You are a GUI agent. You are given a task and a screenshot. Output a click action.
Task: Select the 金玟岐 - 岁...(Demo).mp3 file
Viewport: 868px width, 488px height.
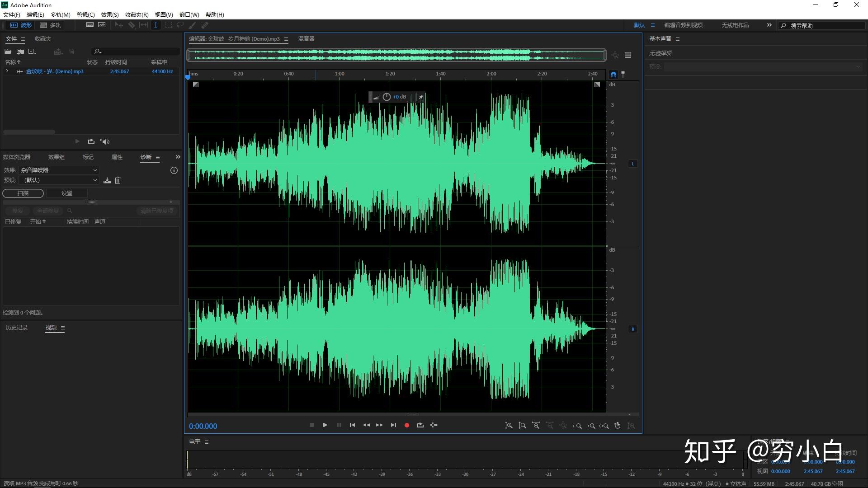[54, 71]
